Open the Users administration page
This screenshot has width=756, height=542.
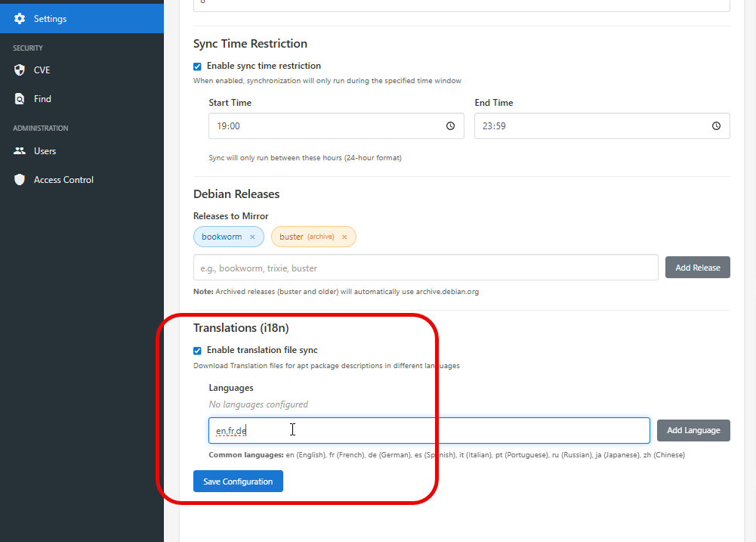[x=45, y=151]
